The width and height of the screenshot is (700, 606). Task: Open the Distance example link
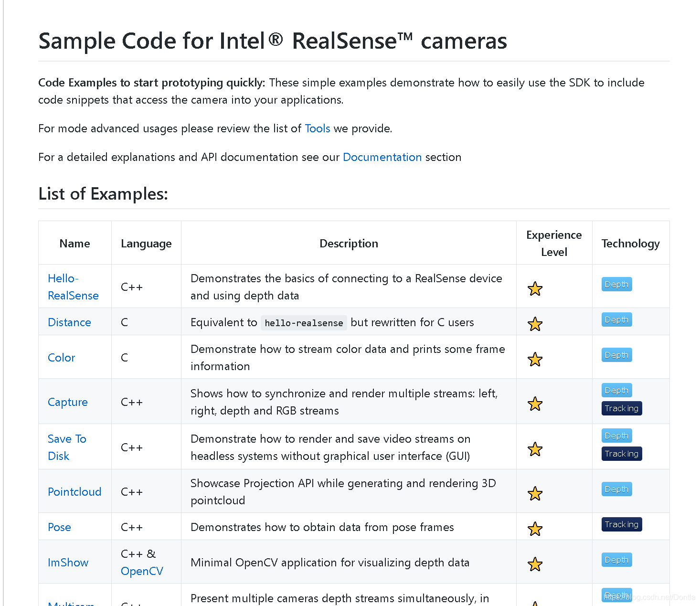coord(69,322)
